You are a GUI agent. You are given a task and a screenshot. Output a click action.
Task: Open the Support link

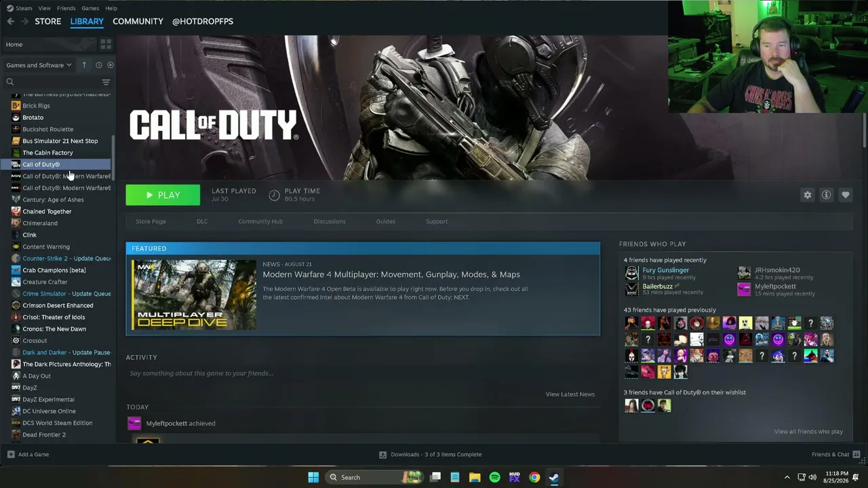437,222
